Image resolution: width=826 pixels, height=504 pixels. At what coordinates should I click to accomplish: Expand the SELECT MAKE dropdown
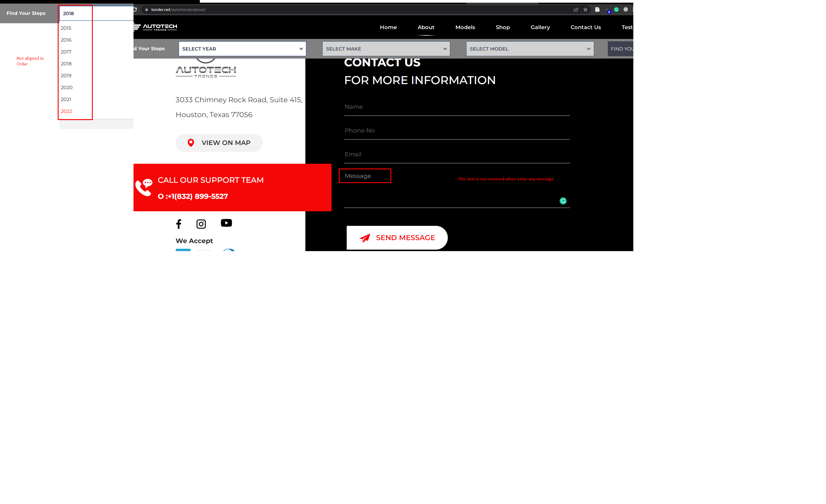(x=386, y=49)
